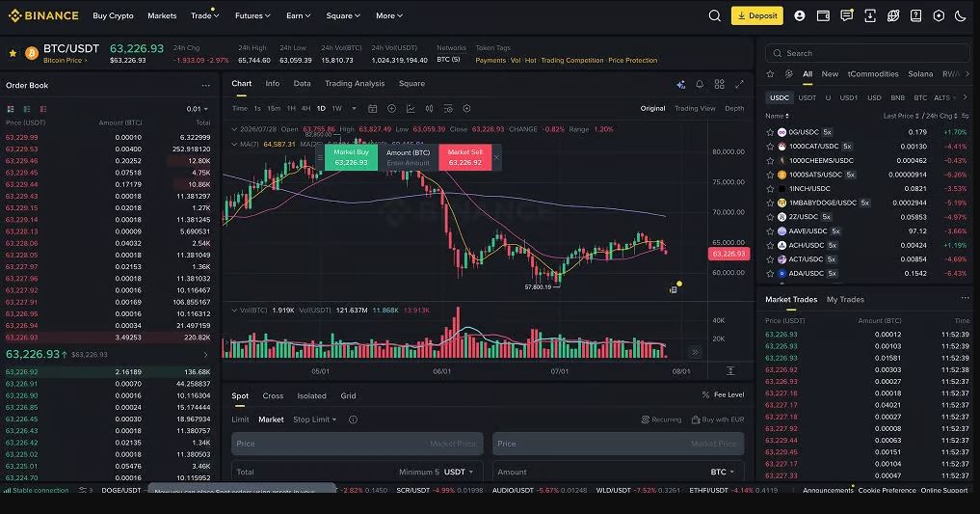Toggle BTC/USDT favorite star
980x514 pixels.
tap(13, 53)
